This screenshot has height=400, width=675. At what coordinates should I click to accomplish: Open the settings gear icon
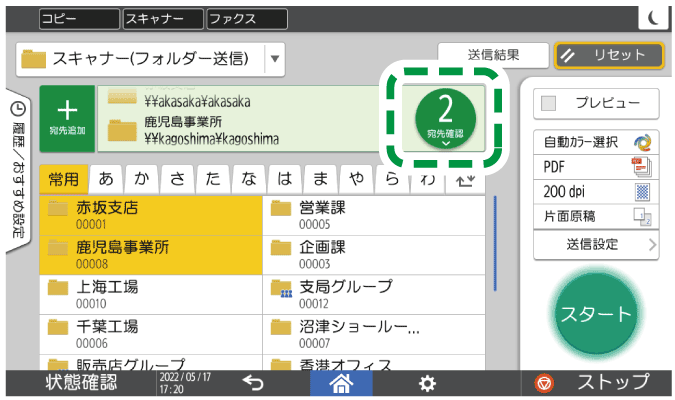[427, 383]
